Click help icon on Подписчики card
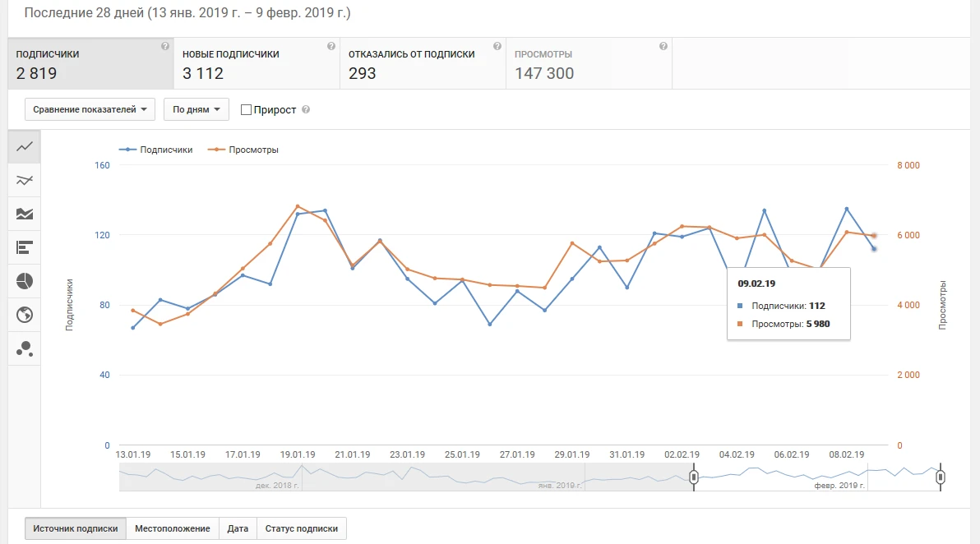Viewport: 980px width, 544px height. coord(165,47)
